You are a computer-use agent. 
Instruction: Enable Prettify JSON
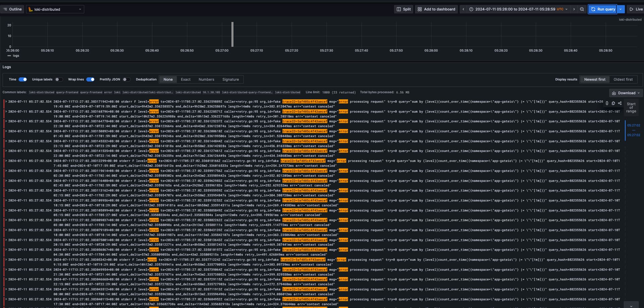pyautogui.click(x=126, y=79)
